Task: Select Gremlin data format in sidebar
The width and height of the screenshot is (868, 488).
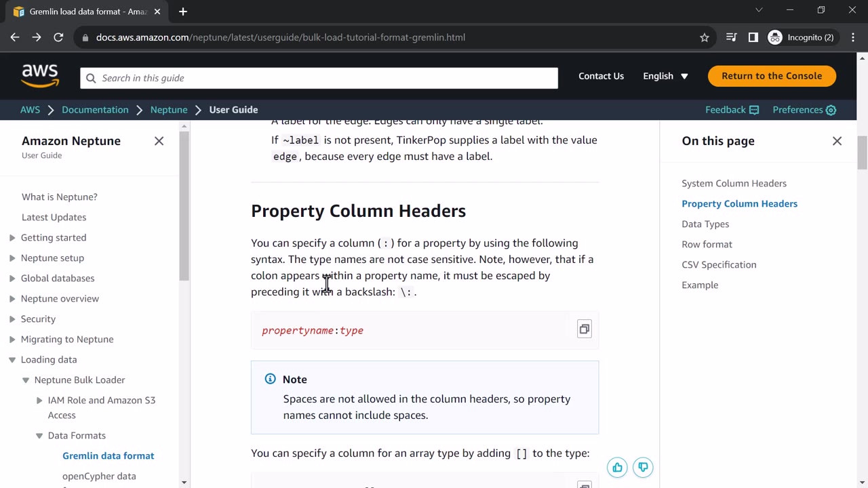Action: [108, 455]
